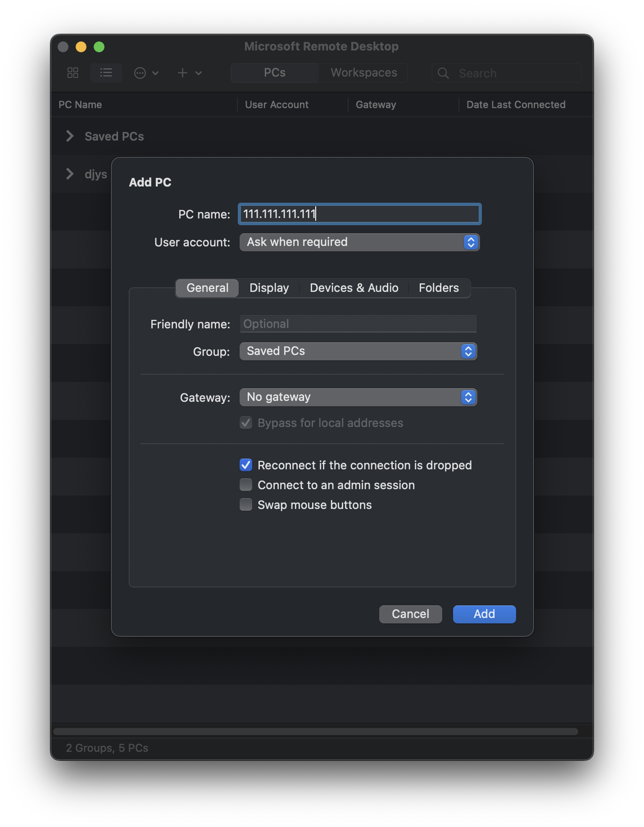Select the PCs tab

click(x=275, y=73)
